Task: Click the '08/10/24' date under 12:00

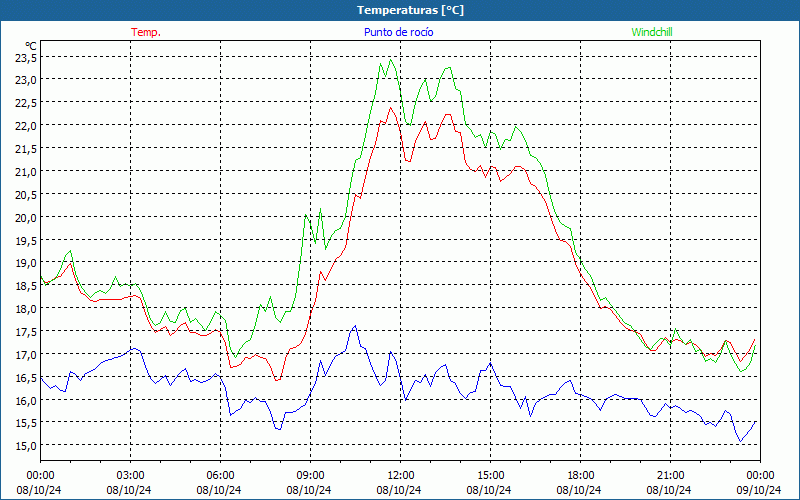Action: coord(399,490)
